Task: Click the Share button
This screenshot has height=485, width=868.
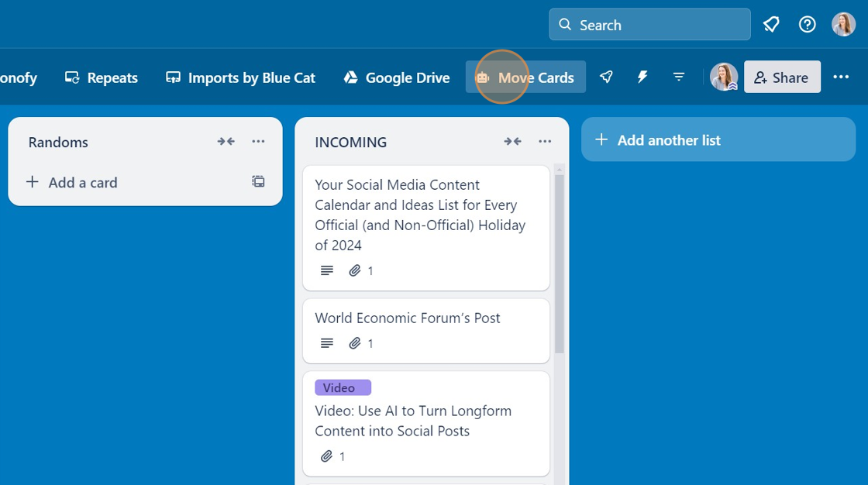Action: (782, 77)
